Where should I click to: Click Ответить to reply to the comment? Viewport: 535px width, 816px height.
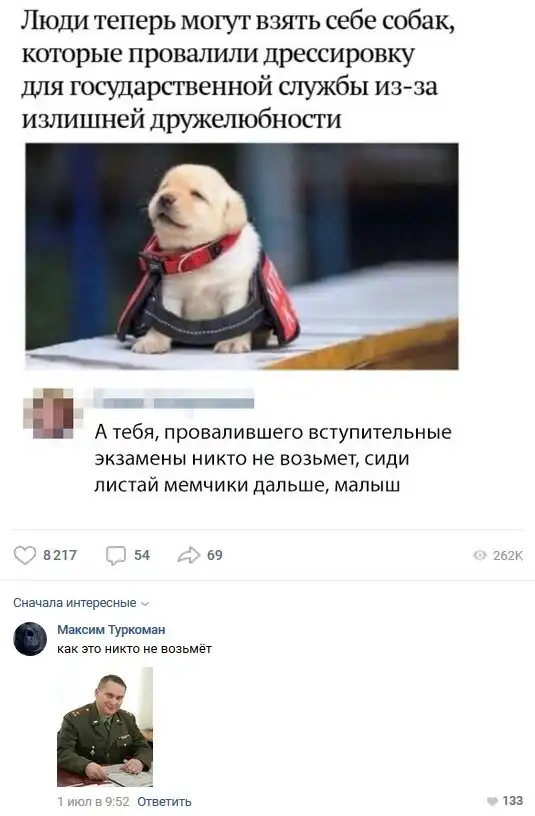[164, 801]
